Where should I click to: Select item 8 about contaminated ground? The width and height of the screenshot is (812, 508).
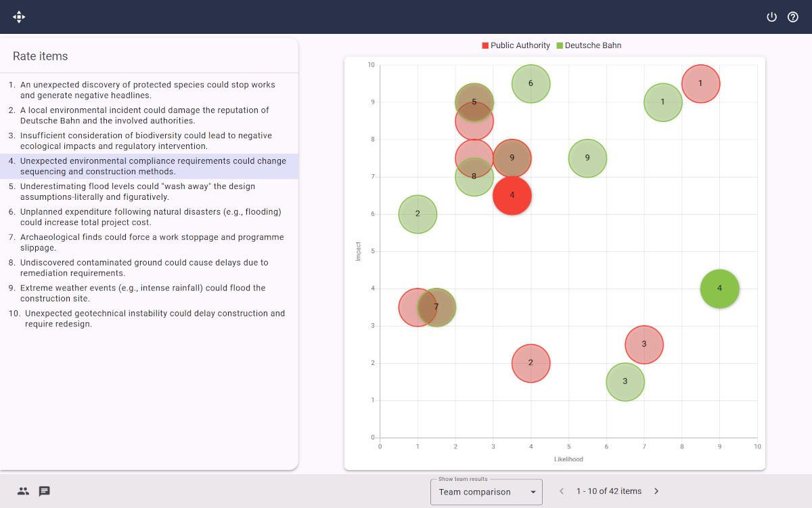(x=149, y=268)
